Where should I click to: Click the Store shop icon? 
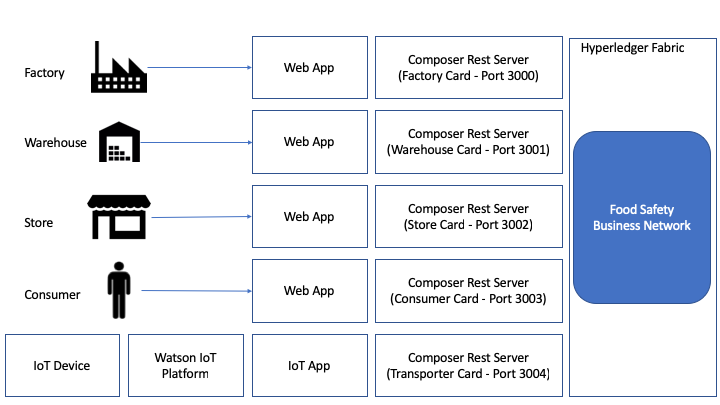[119, 217]
